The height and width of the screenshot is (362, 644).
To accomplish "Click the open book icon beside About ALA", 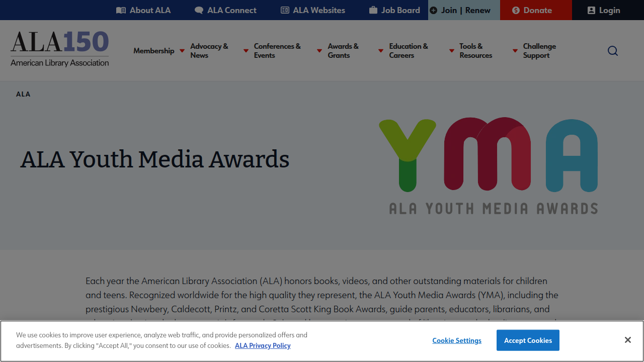I will pos(121,10).
